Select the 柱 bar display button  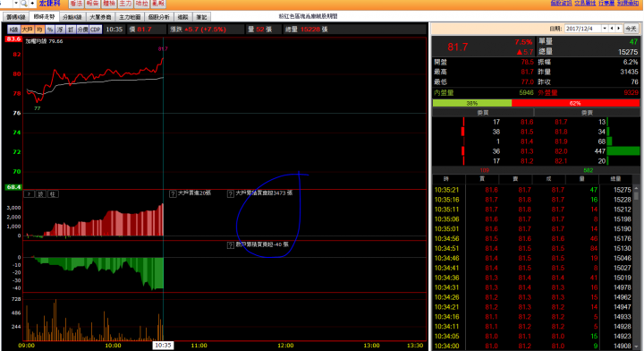(53, 194)
